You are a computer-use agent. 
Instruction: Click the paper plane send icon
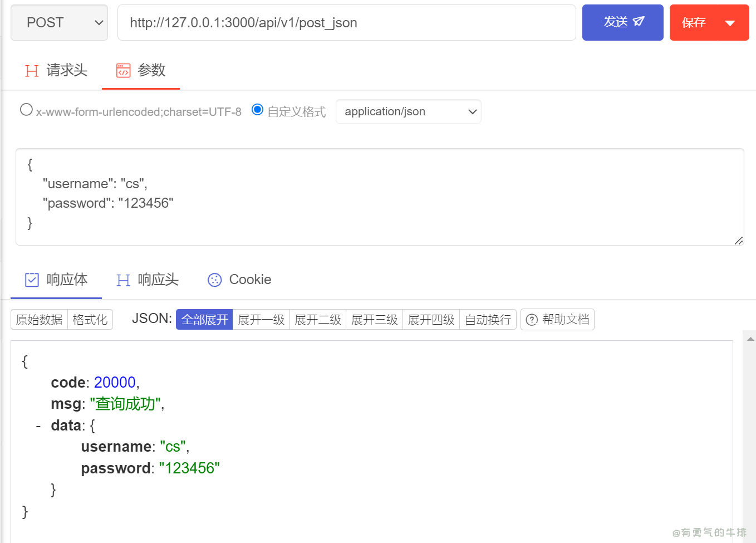pos(639,22)
